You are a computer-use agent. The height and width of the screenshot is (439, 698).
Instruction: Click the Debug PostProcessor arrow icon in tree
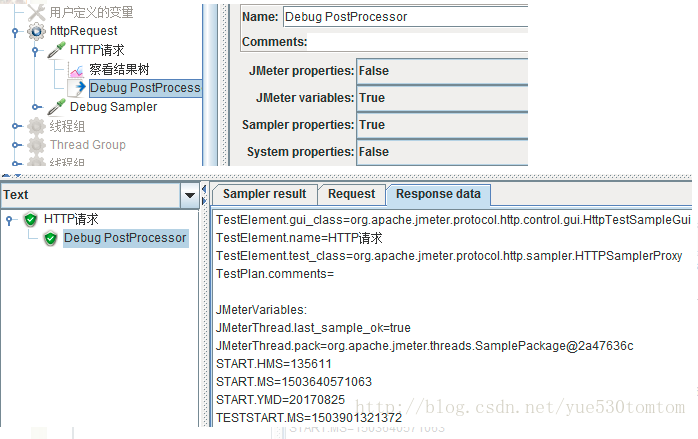click(77, 88)
